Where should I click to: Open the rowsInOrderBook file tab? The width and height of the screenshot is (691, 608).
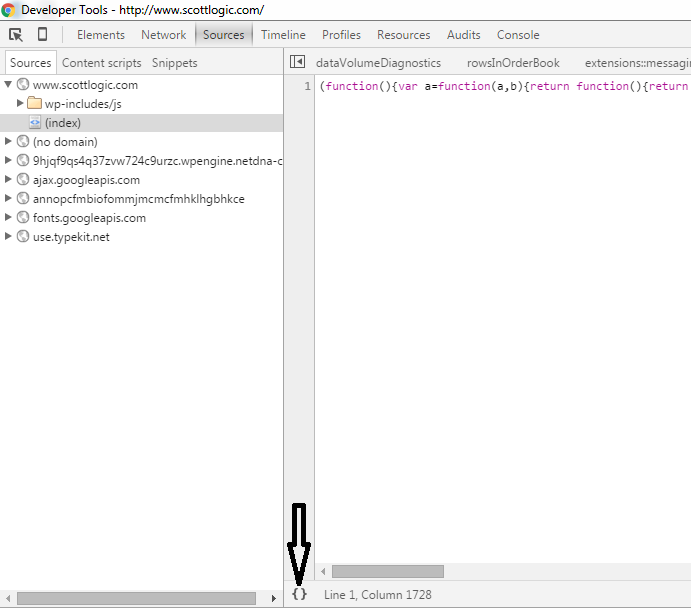pos(513,63)
